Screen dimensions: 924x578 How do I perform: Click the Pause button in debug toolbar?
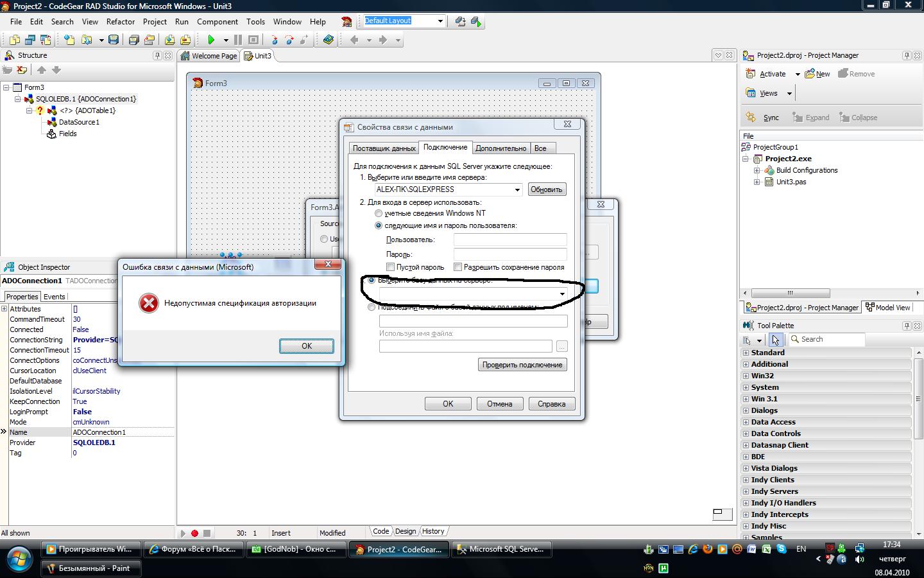pyautogui.click(x=238, y=40)
